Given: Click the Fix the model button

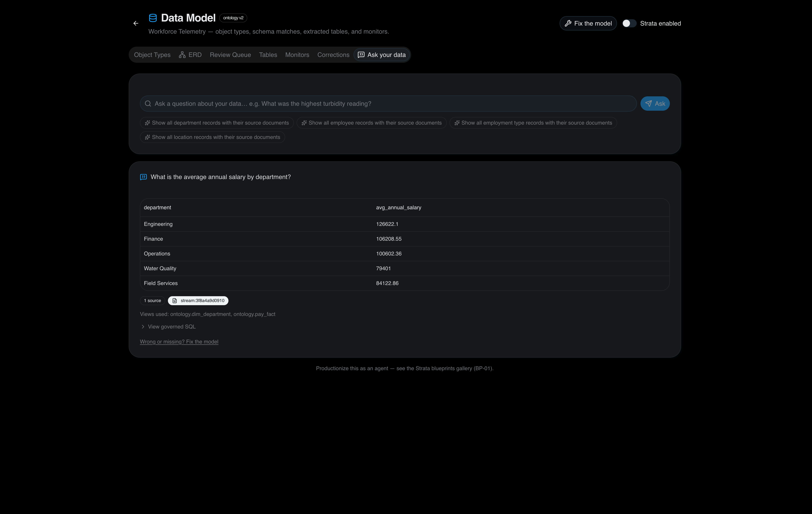Looking at the screenshot, I should [x=588, y=23].
